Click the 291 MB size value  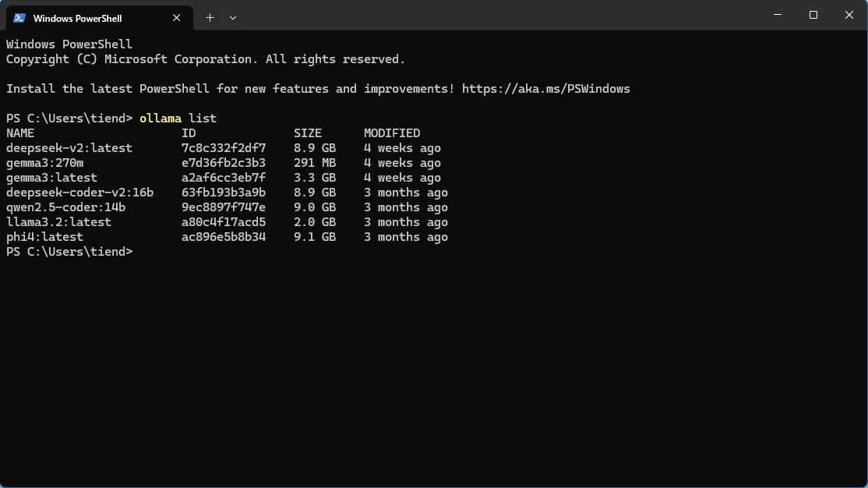(x=315, y=163)
